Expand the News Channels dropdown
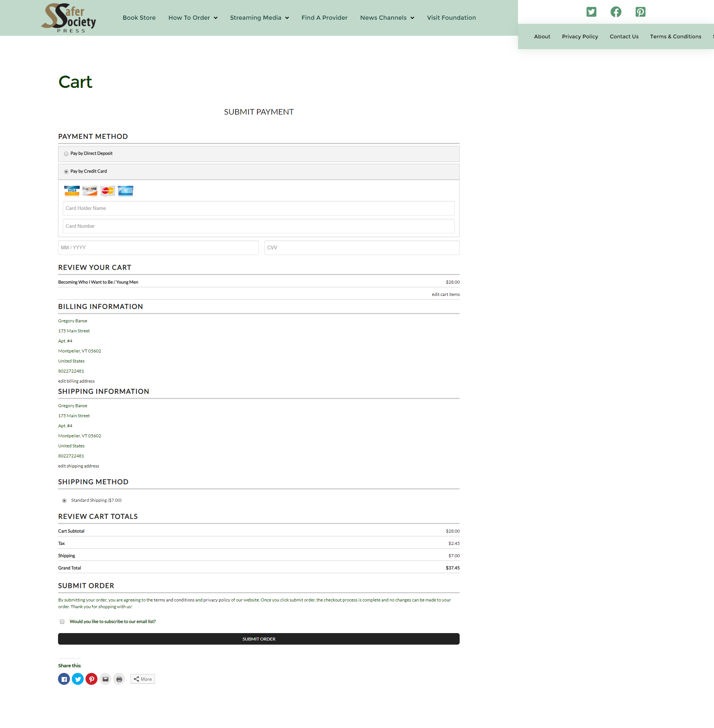The image size is (714, 728). pos(387,17)
